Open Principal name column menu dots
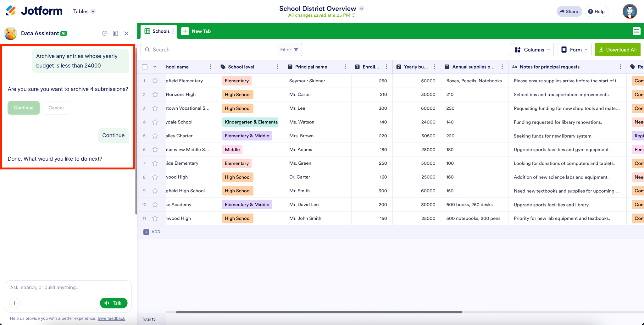The height and width of the screenshot is (325, 644). tap(345, 67)
